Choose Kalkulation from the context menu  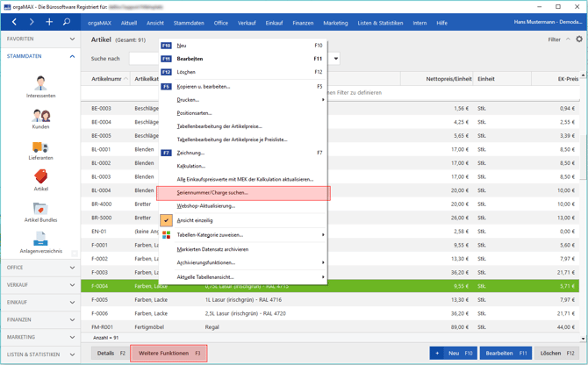[x=243, y=166]
